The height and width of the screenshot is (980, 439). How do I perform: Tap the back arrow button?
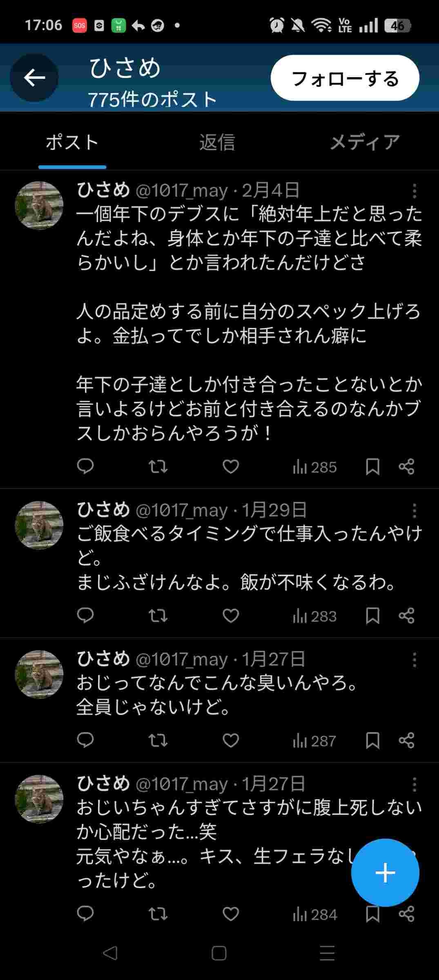pos(34,78)
